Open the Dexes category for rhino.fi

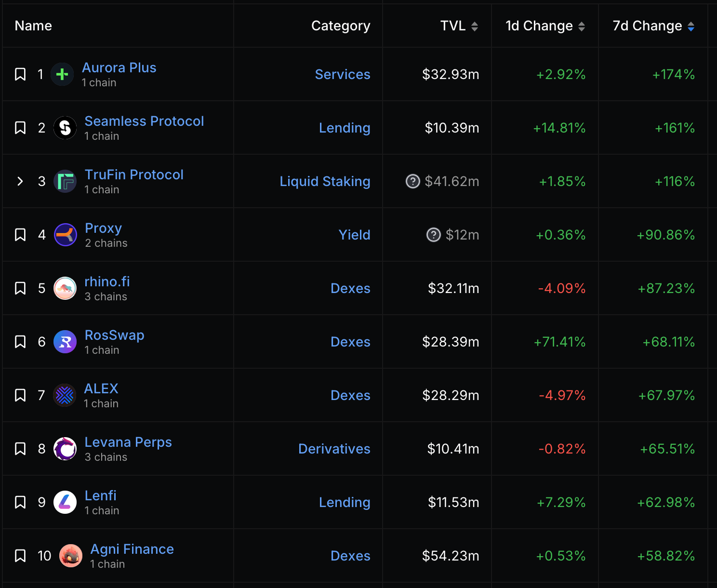350,288
